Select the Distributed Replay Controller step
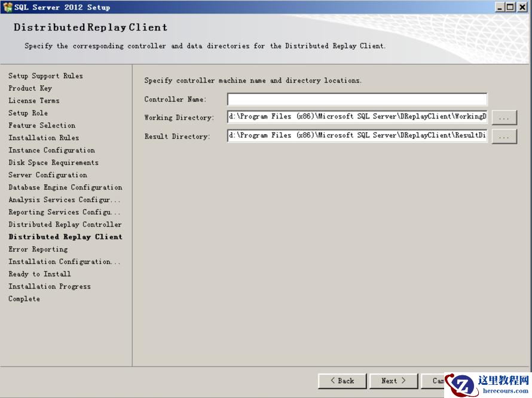The image size is (532, 398). (65, 224)
